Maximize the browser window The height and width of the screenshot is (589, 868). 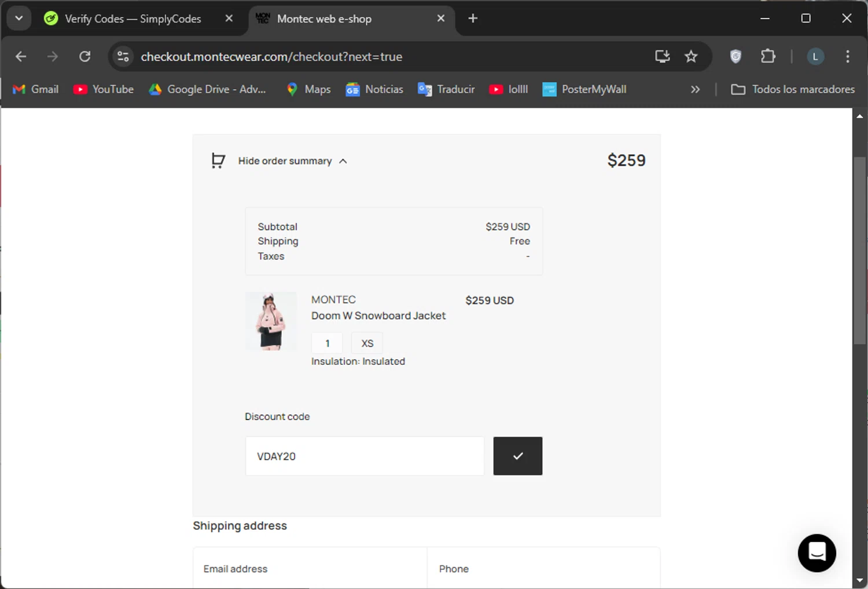pyautogui.click(x=806, y=19)
